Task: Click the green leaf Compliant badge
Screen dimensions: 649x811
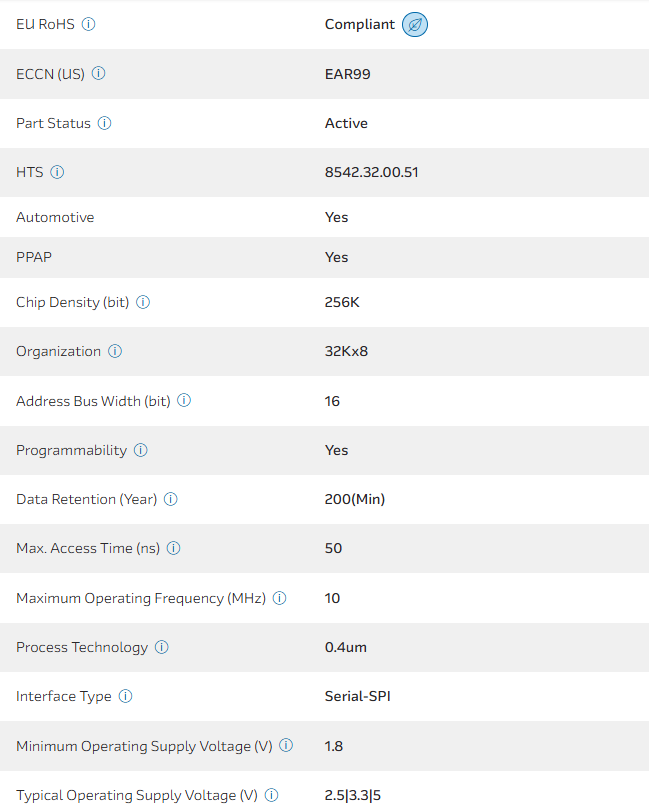Action: point(415,24)
